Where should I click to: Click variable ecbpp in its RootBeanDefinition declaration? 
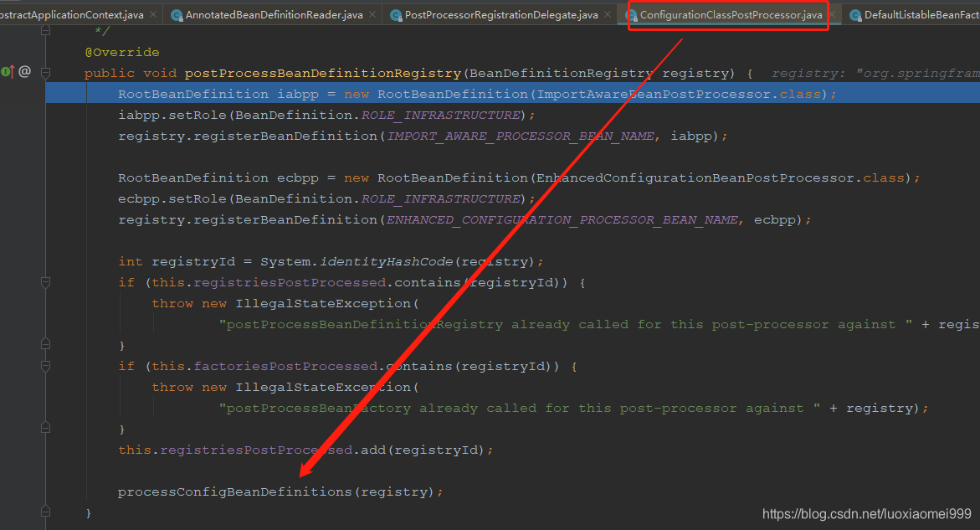[297, 178]
